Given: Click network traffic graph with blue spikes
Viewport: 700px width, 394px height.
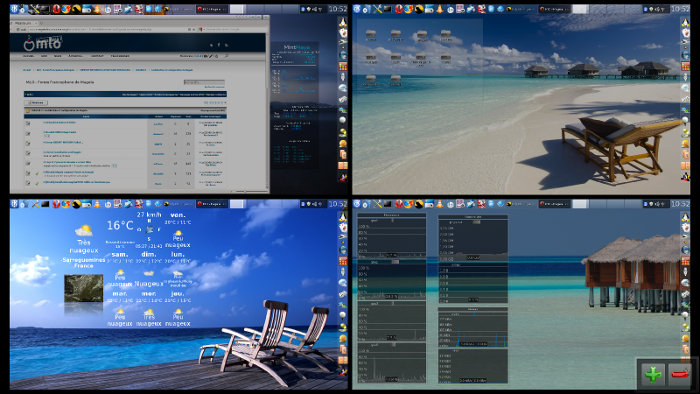Looking at the screenshot, I should coord(473,329).
